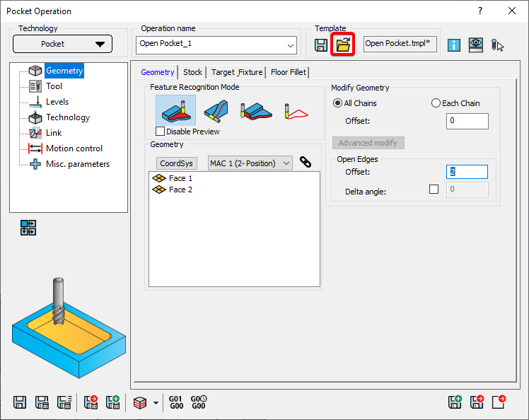Select the first feature recognition mode icon
Image resolution: width=529 pixels, height=420 pixels.
click(175, 111)
